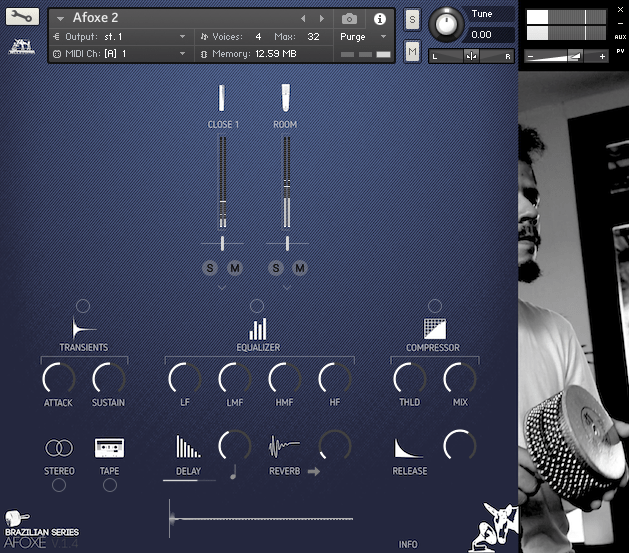Click the Compressor icon
Image resolution: width=629 pixels, height=553 pixels.
433,328
